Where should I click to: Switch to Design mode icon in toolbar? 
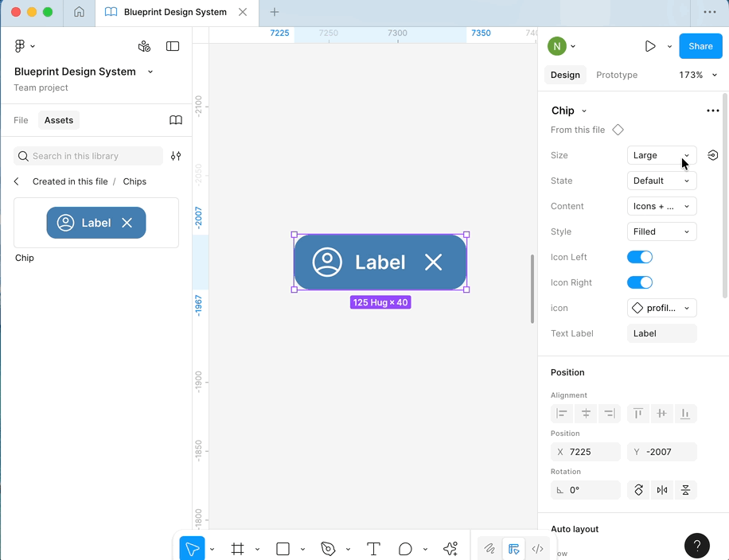click(x=513, y=549)
